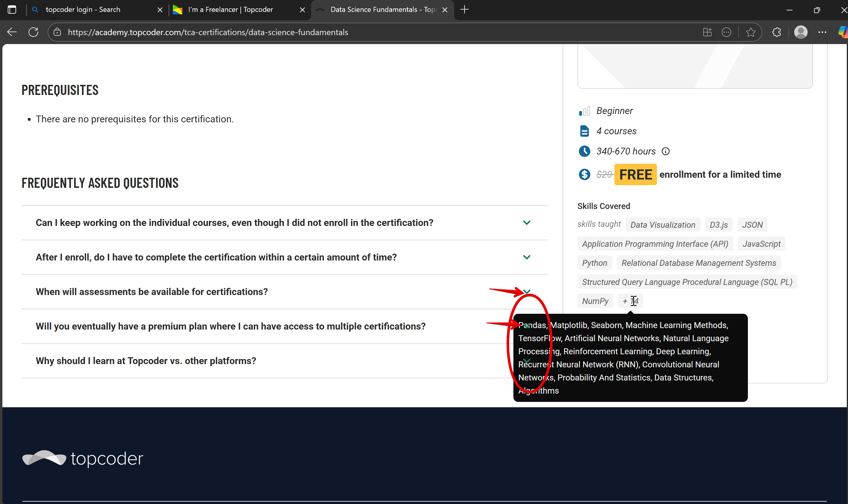The width and height of the screenshot is (848, 504).
Task: Switch to I'm a Freelancer Topcoder tab
Action: 230,10
